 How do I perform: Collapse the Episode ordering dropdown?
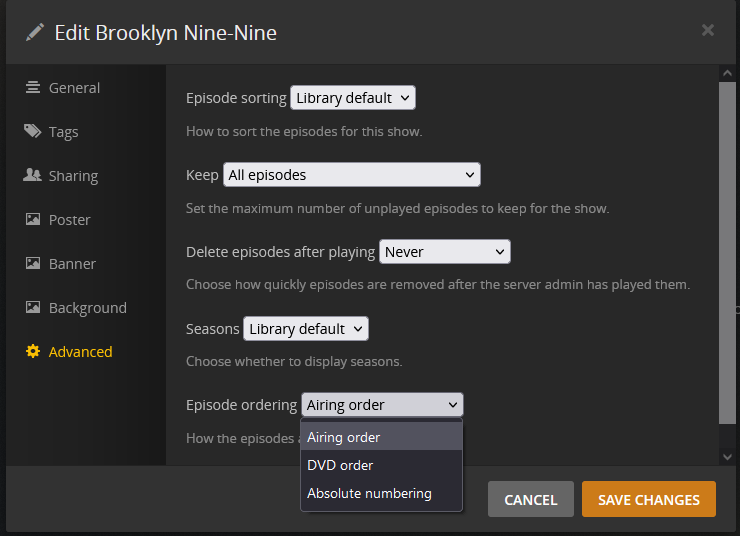point(382,405)
